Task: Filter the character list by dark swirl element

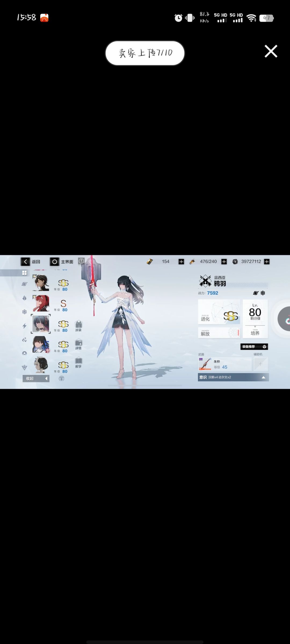Action: tap(24, 340)
